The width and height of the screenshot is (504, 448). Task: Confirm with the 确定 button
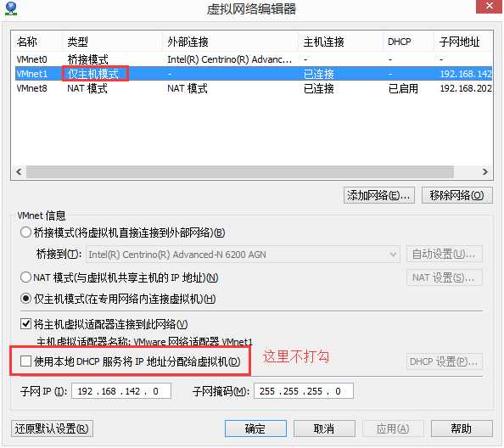(255, 428)
